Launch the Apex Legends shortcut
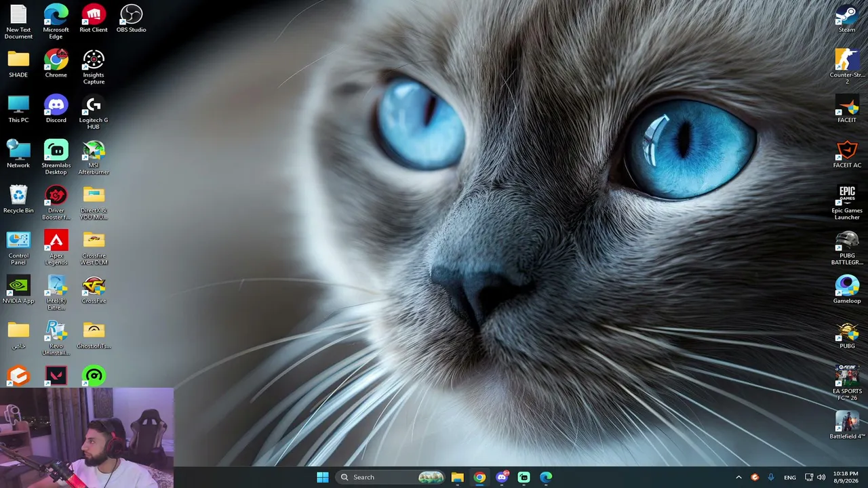 (x=56, y=248)
